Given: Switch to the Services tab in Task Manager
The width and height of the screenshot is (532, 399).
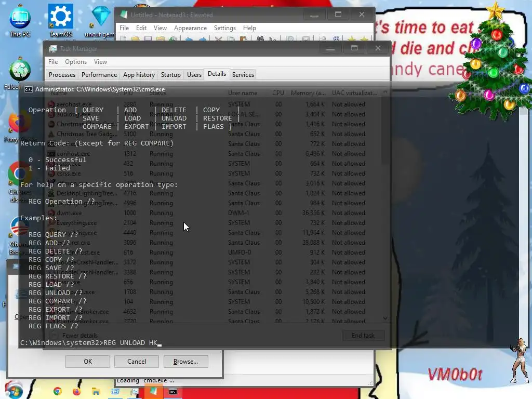Looking at the screenshot, I should tap(243, 75).
